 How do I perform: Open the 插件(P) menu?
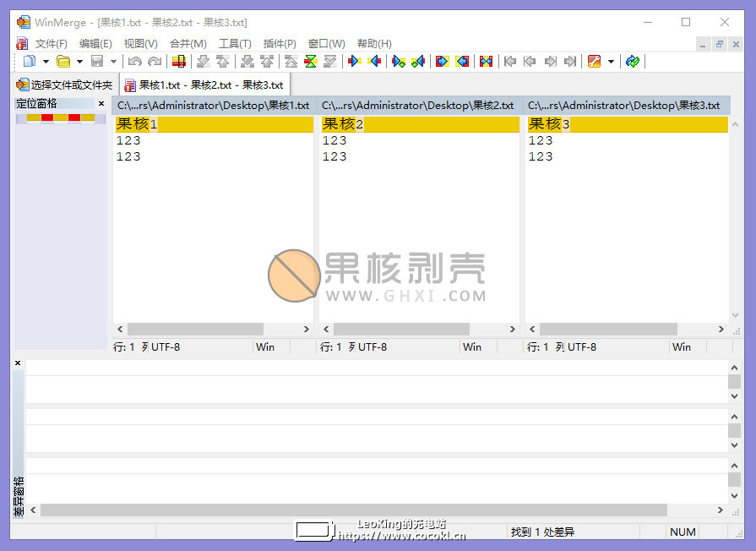[x=280, y=44]
